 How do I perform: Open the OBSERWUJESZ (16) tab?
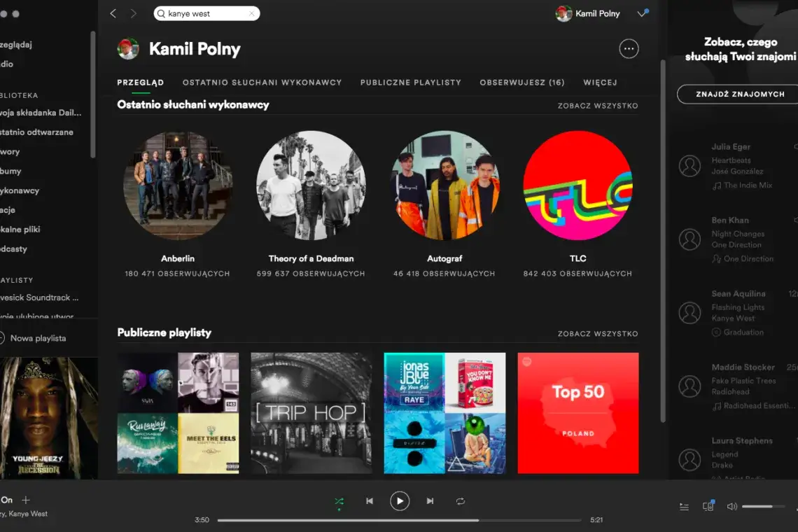coord(522,82)
